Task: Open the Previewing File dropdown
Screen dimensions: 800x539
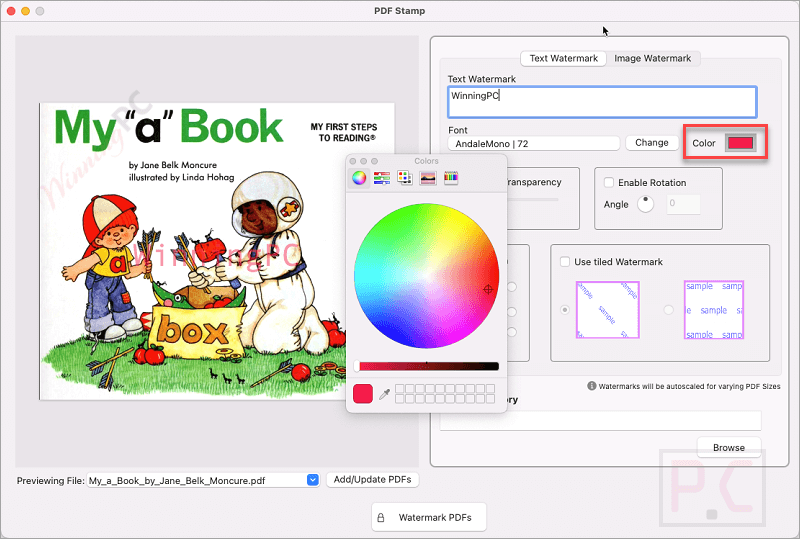Action: [x=313, y=480]
